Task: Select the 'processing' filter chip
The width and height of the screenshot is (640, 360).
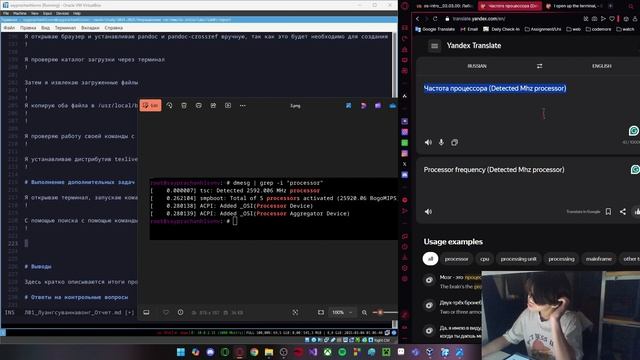Action: [561, 259]
